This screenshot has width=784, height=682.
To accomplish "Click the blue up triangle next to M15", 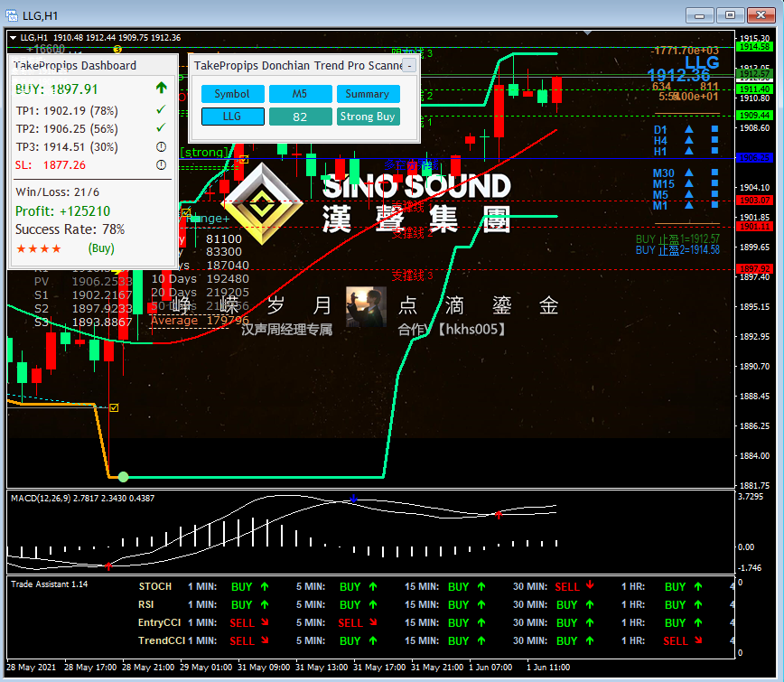I will pos(689,183).
